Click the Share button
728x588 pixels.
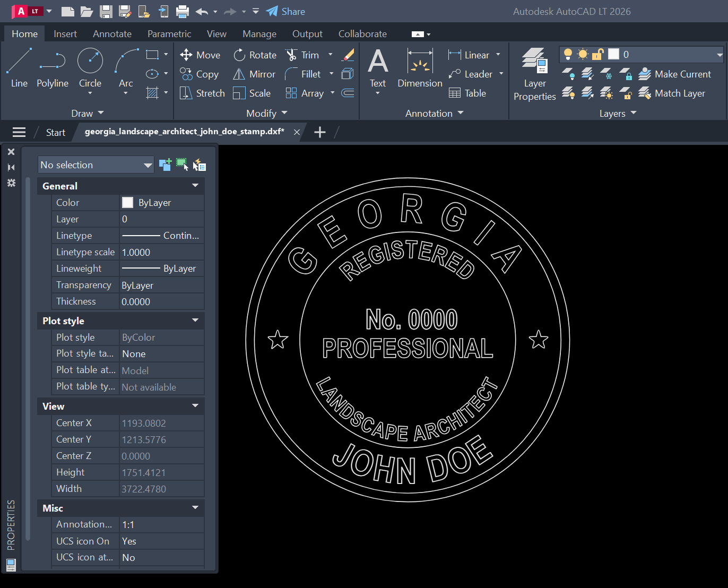click(285, 11)
